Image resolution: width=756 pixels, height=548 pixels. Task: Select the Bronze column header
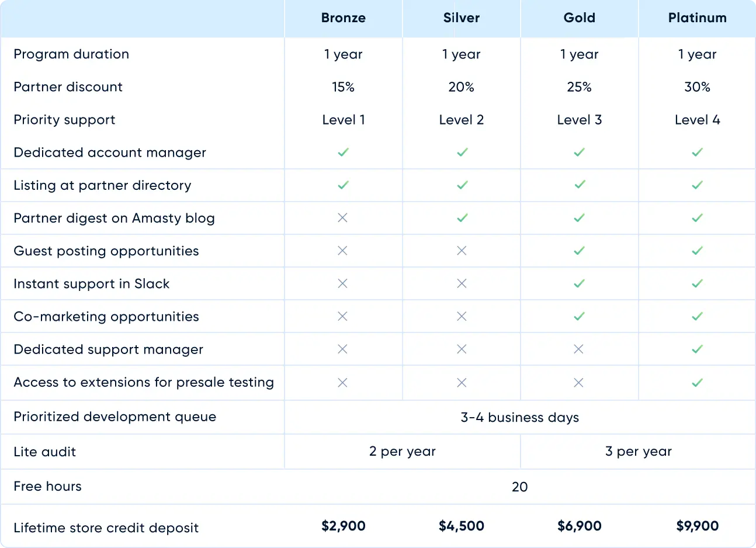(344, 18)
